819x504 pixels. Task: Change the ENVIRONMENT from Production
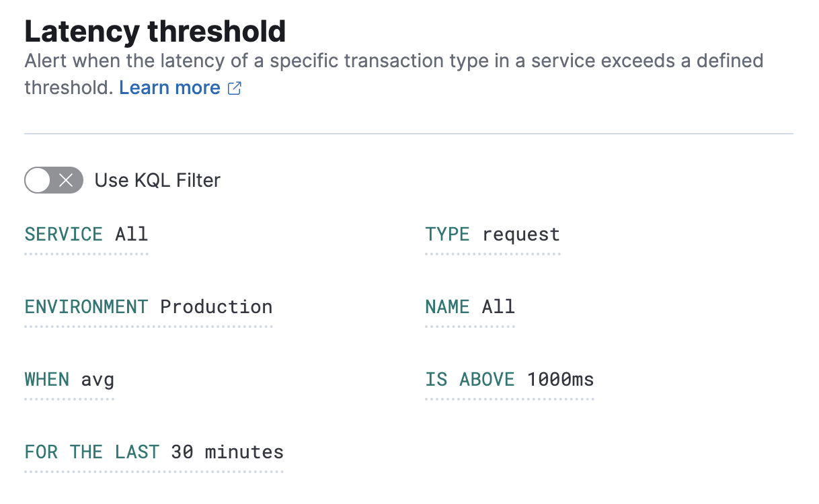click(x=215, y=306)
